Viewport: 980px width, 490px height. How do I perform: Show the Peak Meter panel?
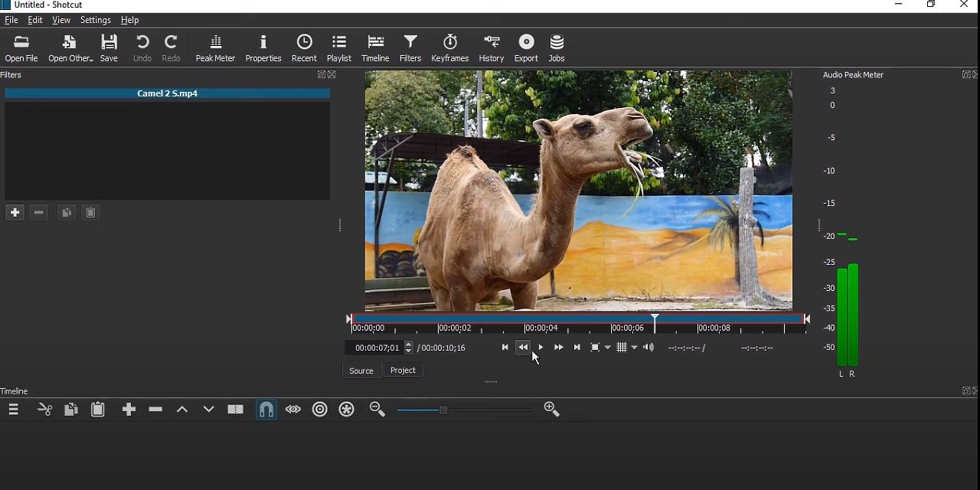[x=215, y=48]
